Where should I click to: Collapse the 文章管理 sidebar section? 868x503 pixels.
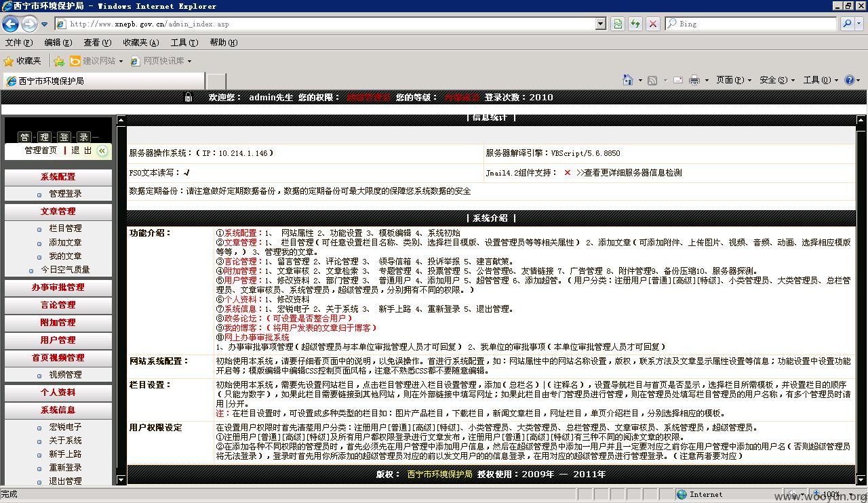[x=58, y=212]
